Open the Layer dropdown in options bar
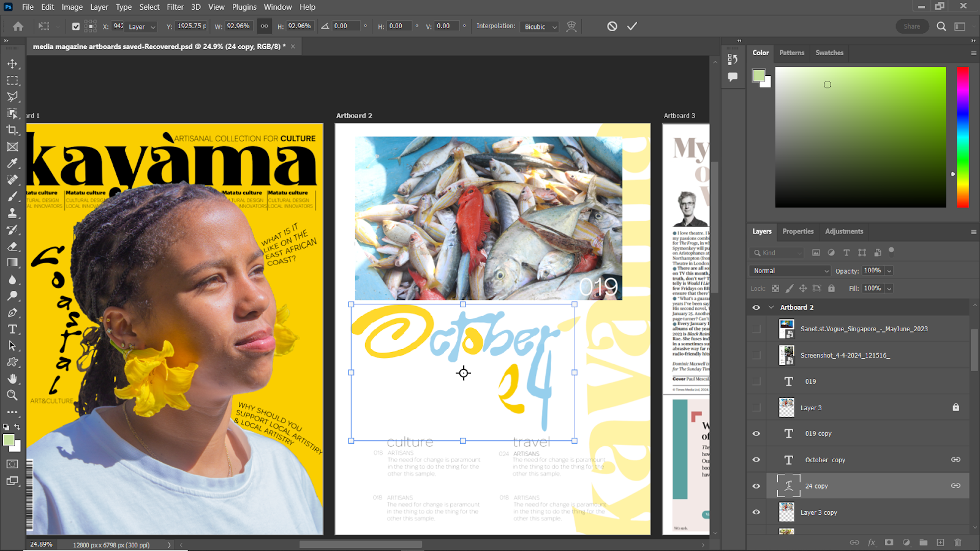 pyautogui.click(x=141, y=26)
